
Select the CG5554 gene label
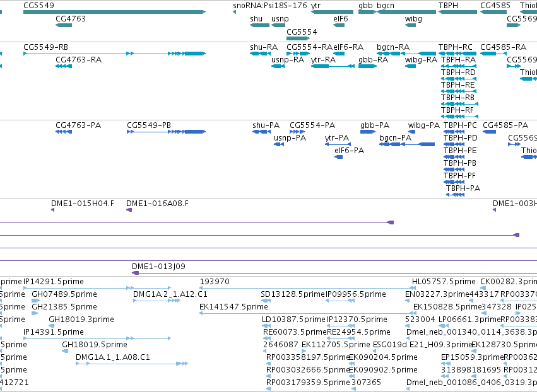(302, 32)
